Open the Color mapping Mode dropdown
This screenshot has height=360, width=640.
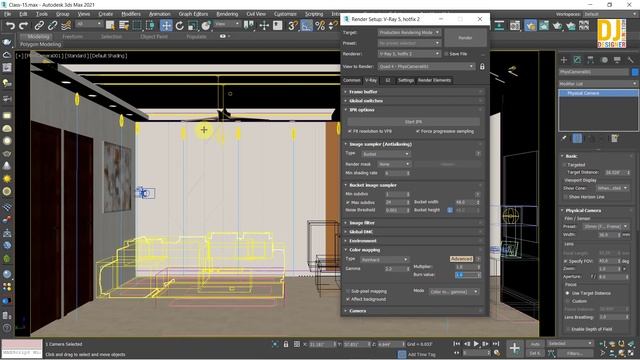(453, 292)
